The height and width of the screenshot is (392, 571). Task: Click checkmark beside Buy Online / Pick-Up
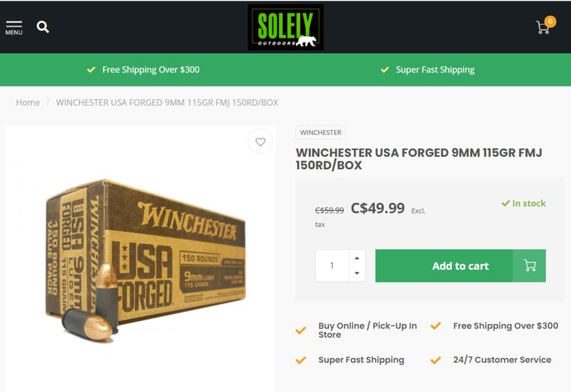(301, 330)
